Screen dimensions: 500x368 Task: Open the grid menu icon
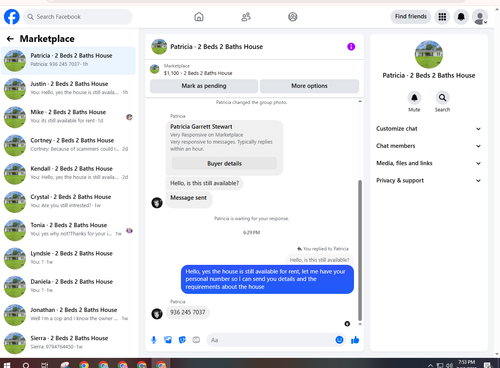click(442, 17)
